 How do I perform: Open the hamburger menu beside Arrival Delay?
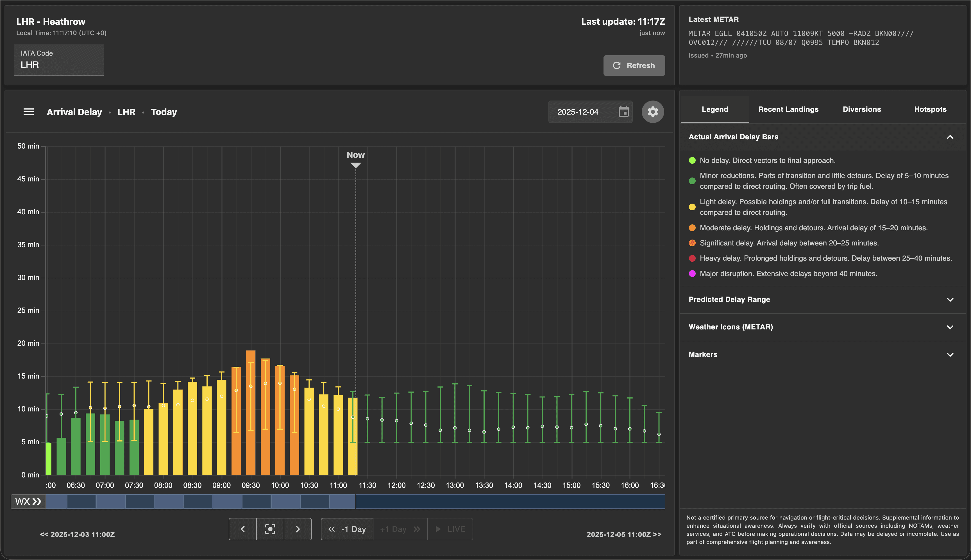[x=28, y=112]
